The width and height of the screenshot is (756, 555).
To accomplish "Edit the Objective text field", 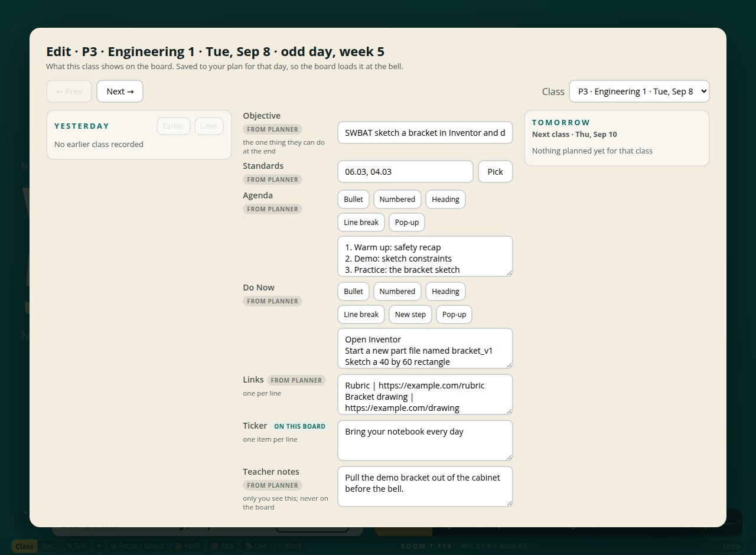I will click(x=425, y=133).
